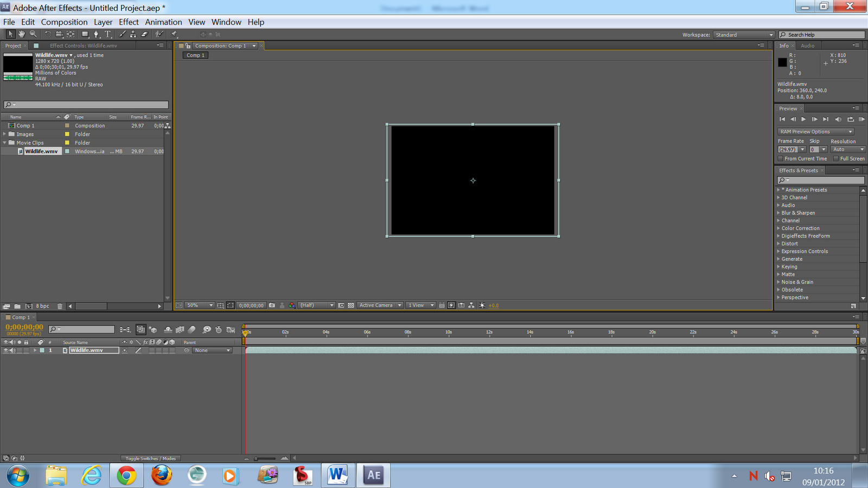Enable From Current Time in Preview panel
This screenshot has height=488, width=868.
click(780, 158)
